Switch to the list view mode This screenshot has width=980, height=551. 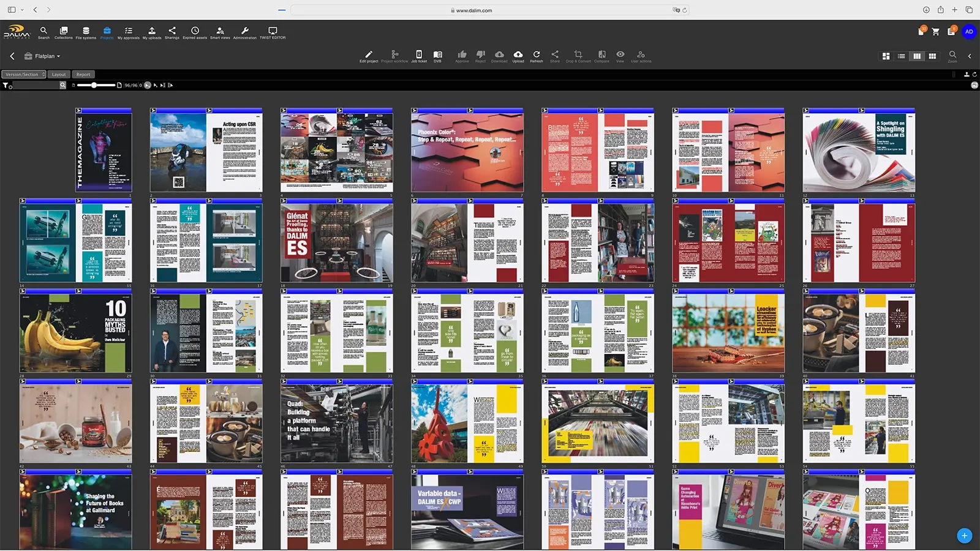(901, 56)
